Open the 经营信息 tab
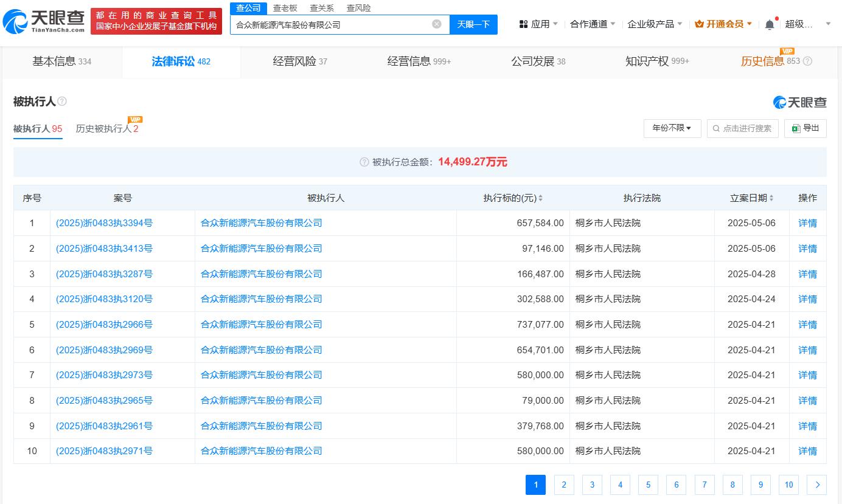Screen dimensions: 842x504 [x=419, y=61]
